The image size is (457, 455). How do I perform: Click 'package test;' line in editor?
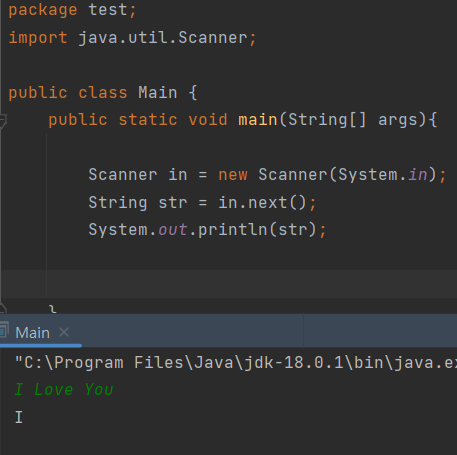(x=72, y=10)
